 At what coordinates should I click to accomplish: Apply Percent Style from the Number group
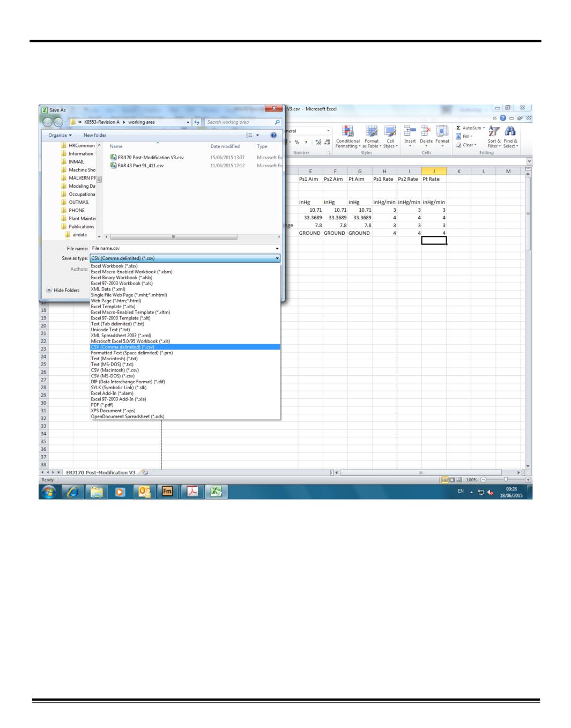pos(297,142)
